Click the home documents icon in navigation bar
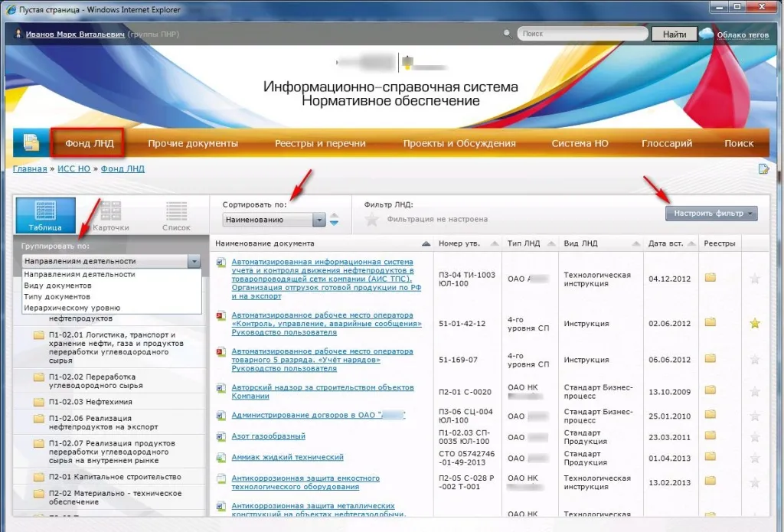Image resolution: width=784 pixels, height=532 pixels. click(x=31, y=143)
